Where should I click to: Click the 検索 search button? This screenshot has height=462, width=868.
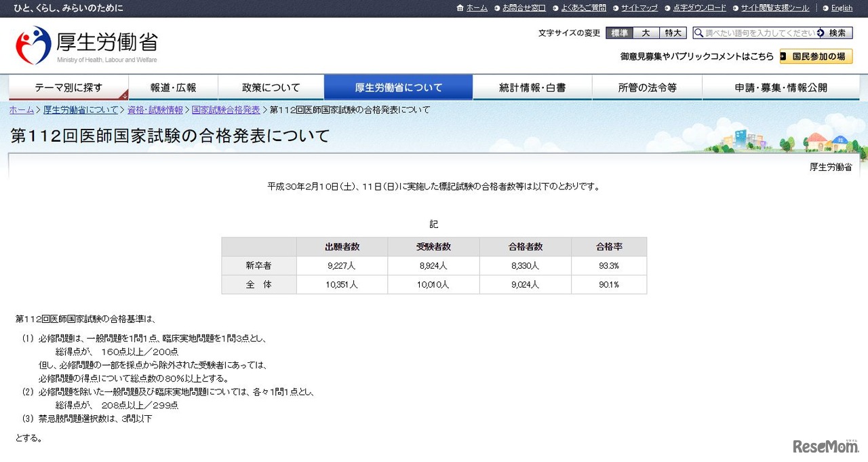[837, 33]
